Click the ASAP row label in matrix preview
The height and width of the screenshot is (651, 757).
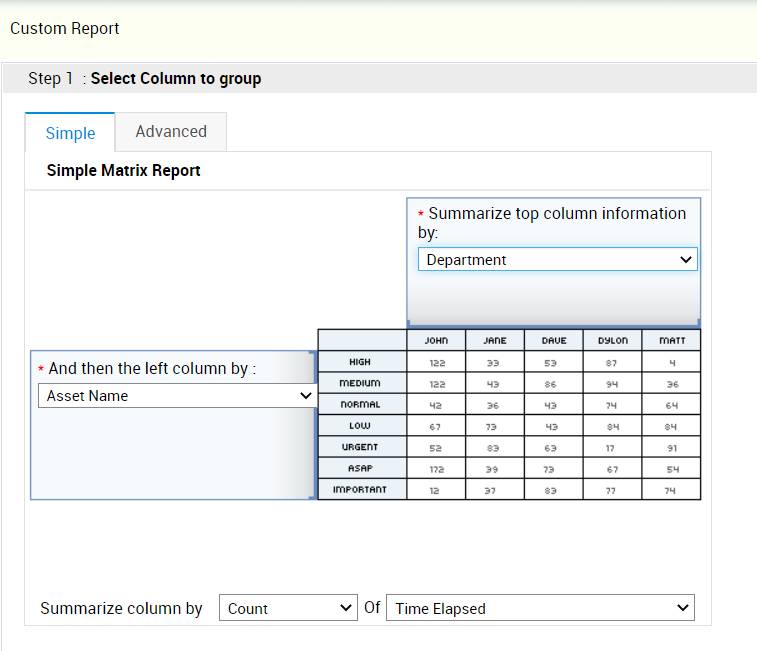tap(361, 468)
